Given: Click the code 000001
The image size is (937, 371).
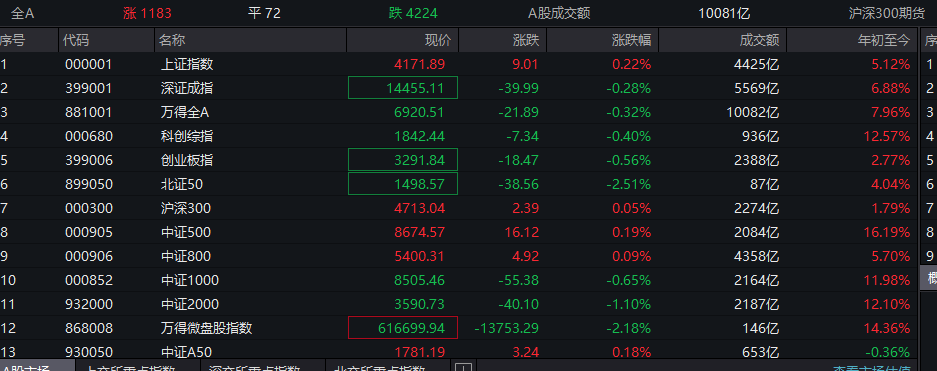Looking at the screenshot, I should 88,64.
